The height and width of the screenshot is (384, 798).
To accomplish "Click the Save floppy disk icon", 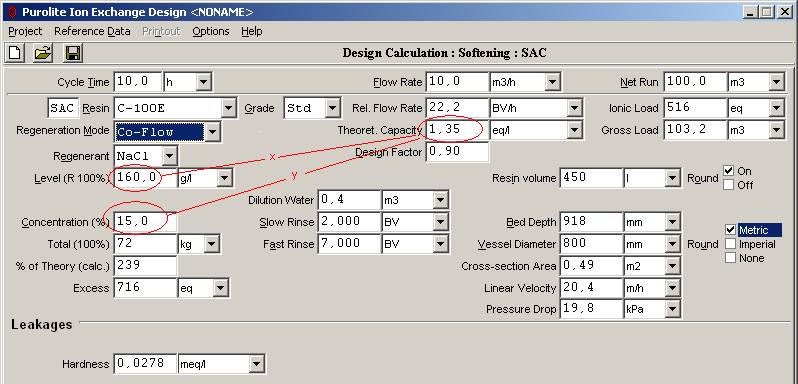I will 73,53.
